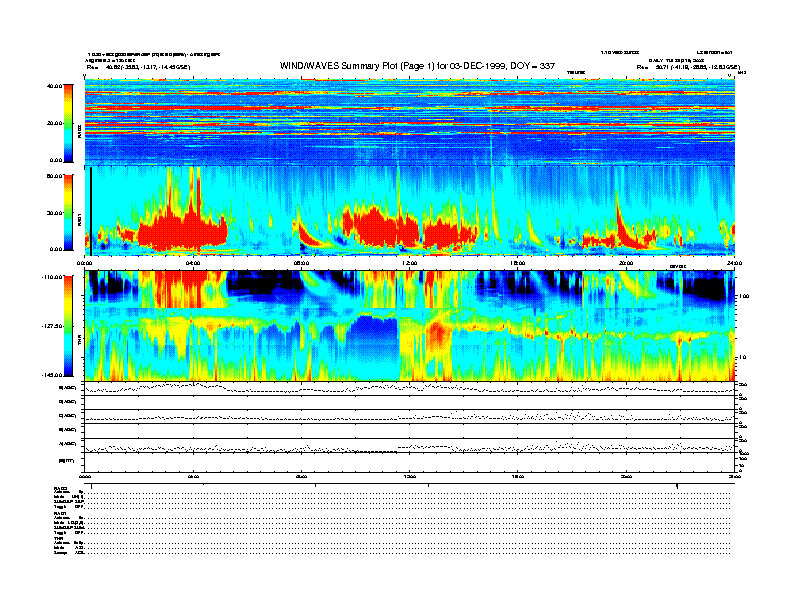
Task: Click the 16:00 tick label under RAD1 panel
Action: [x=518, y=263]
